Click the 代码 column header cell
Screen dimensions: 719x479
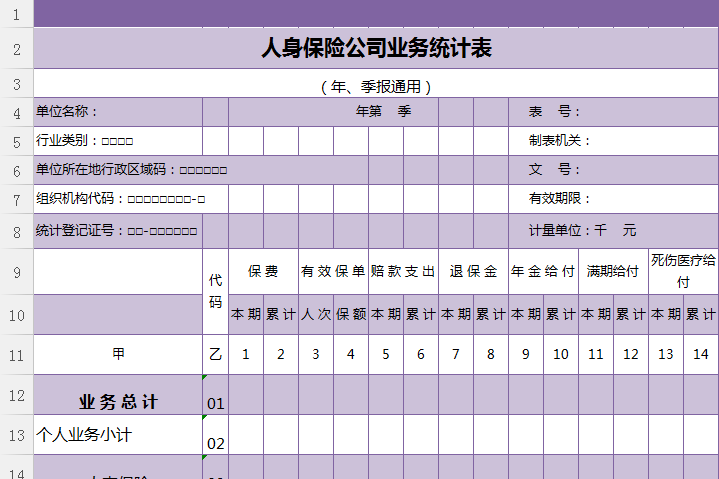[215, 291]
